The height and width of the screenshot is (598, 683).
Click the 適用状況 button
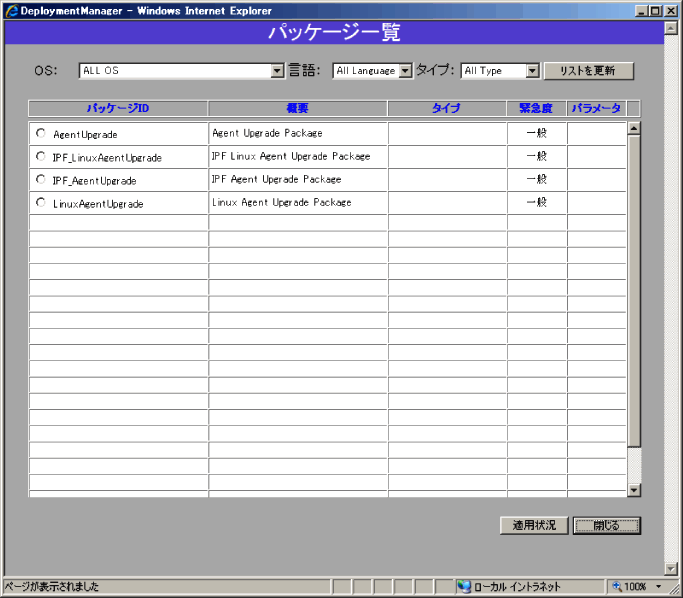(x=534, y=525)
